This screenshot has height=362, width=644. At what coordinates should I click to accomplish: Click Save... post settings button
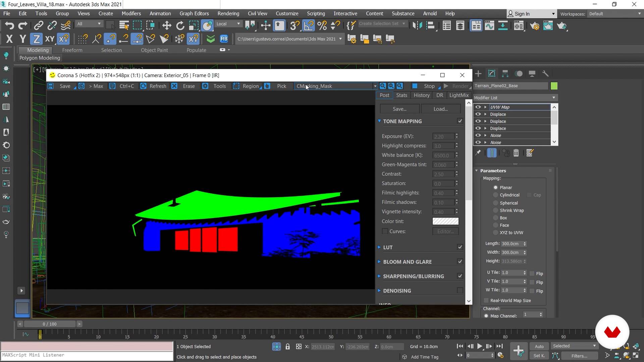tap(399, 109)
